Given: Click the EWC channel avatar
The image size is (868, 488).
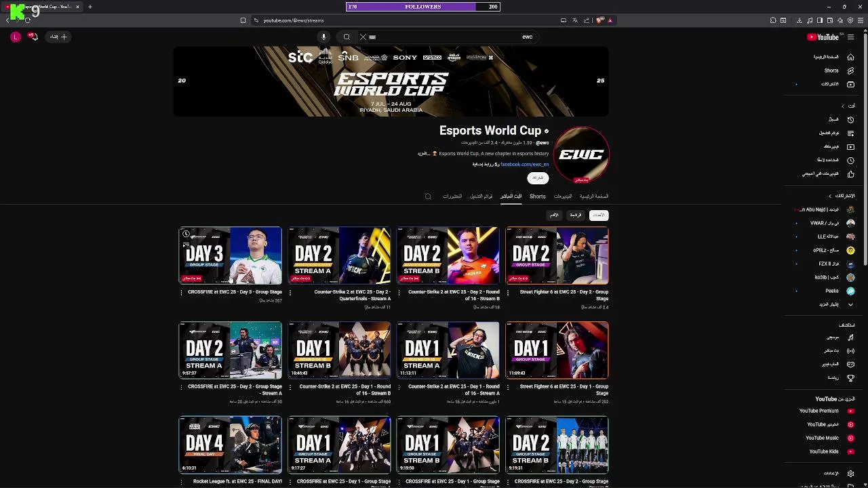Looking at the screenshot, I should [582, 155].
